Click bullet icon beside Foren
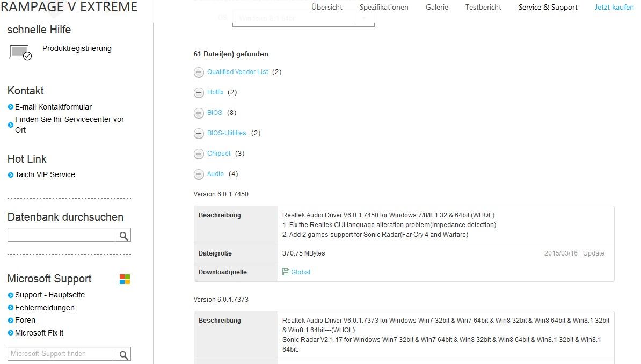 11,320
